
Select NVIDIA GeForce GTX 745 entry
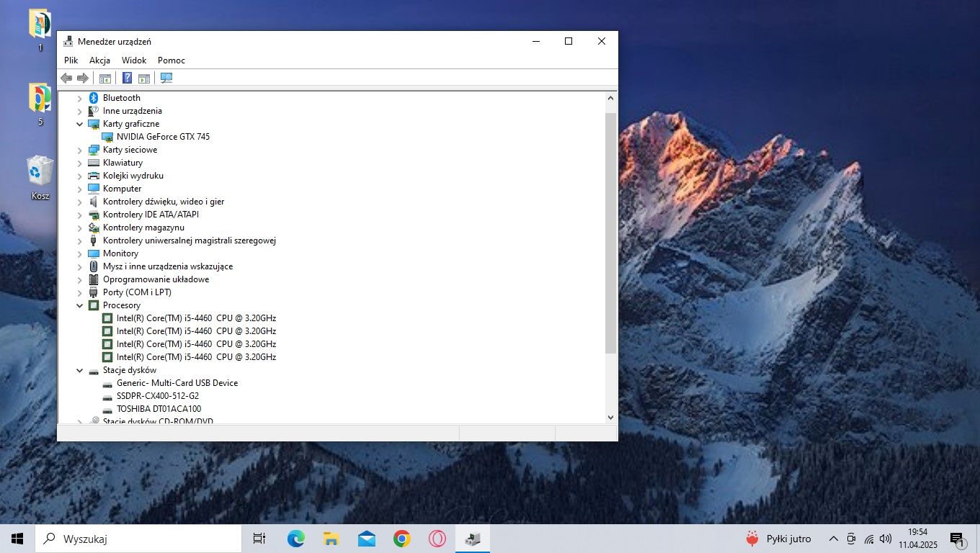pos(163,137)
